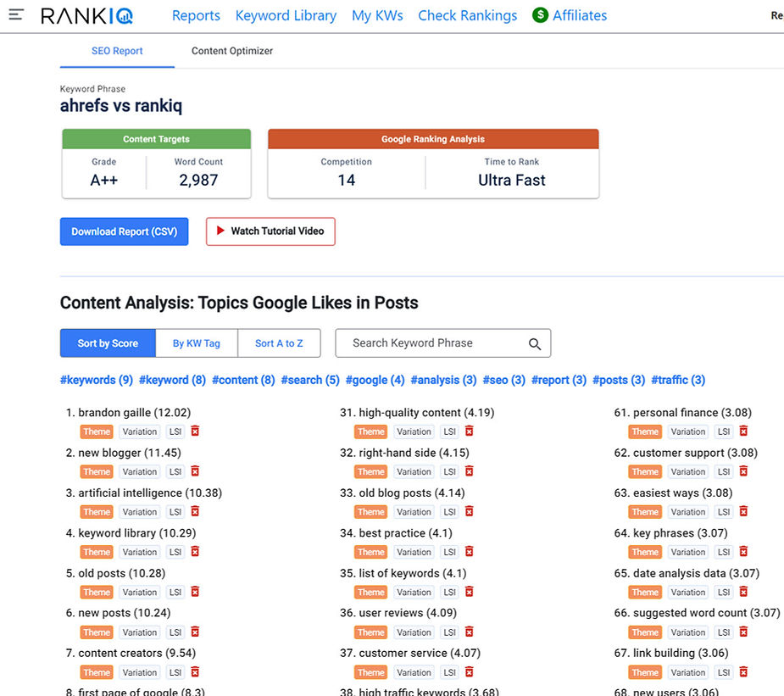Image resolution: width=784 pixels, height=696 pixels.
Task: Filter by #traffic (3) tag
Action: (678, 380)
